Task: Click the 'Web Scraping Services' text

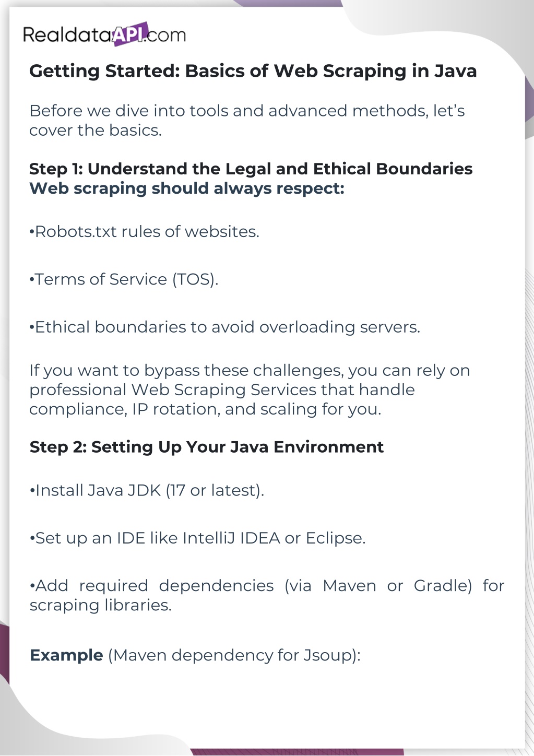Action: 223,390
